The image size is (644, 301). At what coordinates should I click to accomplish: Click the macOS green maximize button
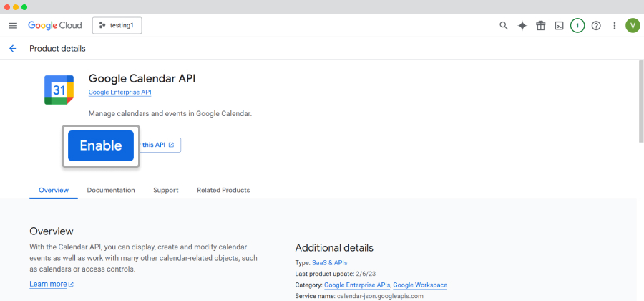pos(24,7)
